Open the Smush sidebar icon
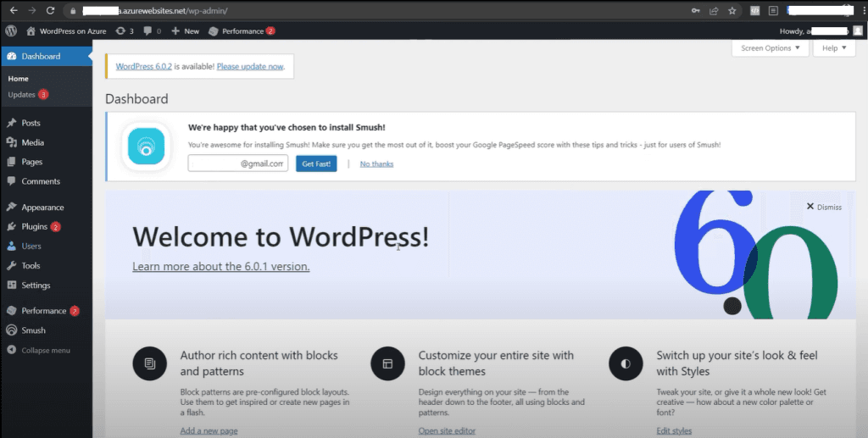Screen dimensions: 868x438 12,330
